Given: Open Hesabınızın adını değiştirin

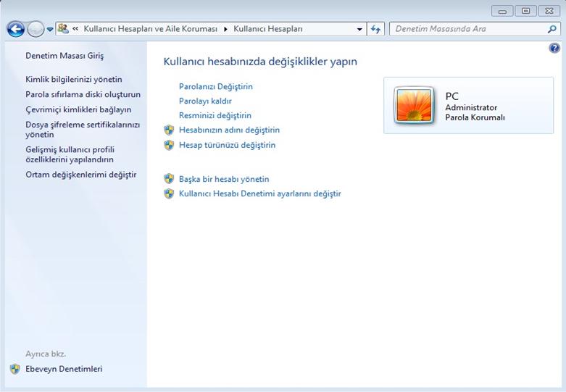Looking at the screenshot, I should tap(229, 130).
